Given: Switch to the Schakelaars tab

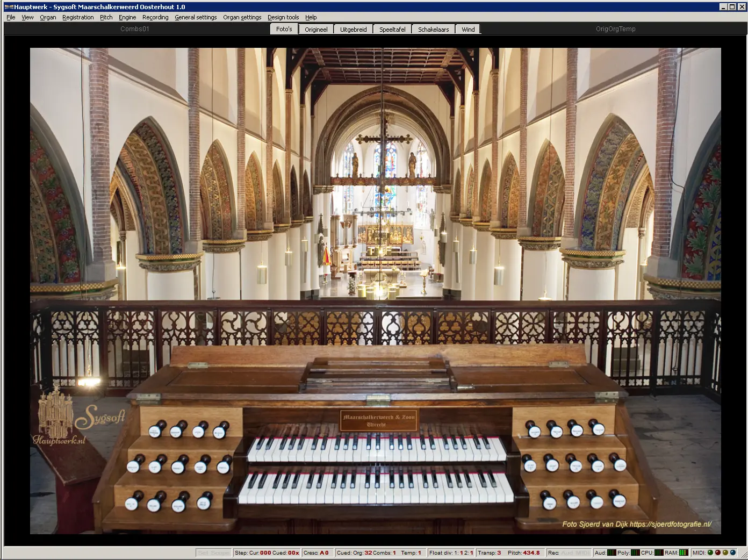Looking at the screenshot, I should point(433,30).
